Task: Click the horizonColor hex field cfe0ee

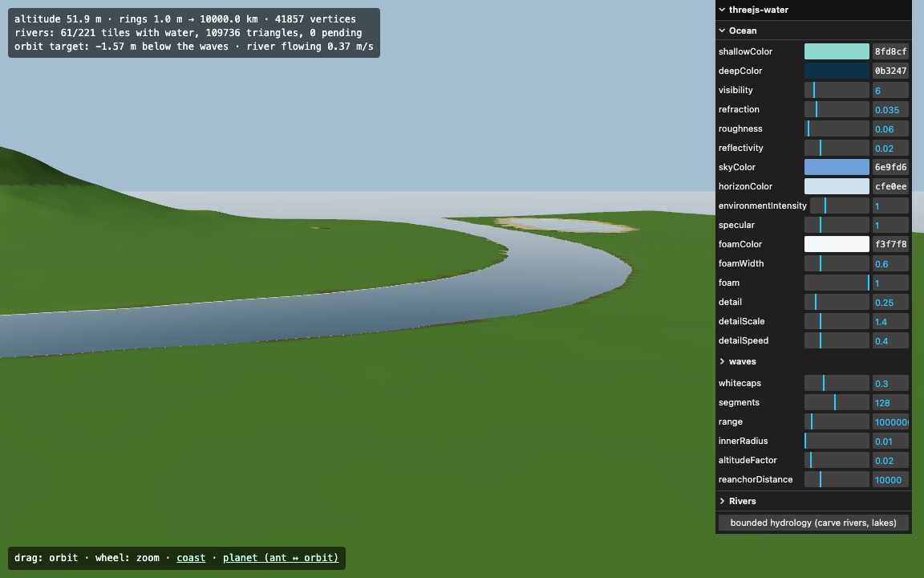Action: tap(890, 186)
